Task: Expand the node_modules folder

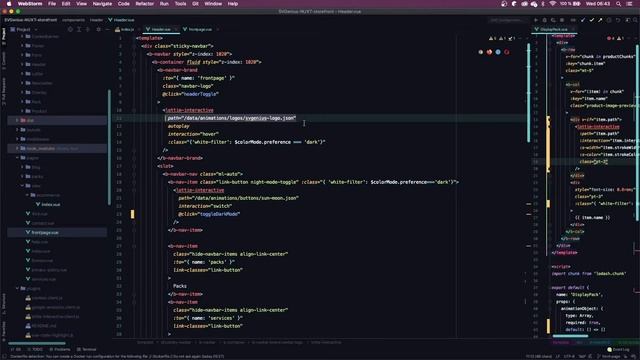Action: [17, 148]
